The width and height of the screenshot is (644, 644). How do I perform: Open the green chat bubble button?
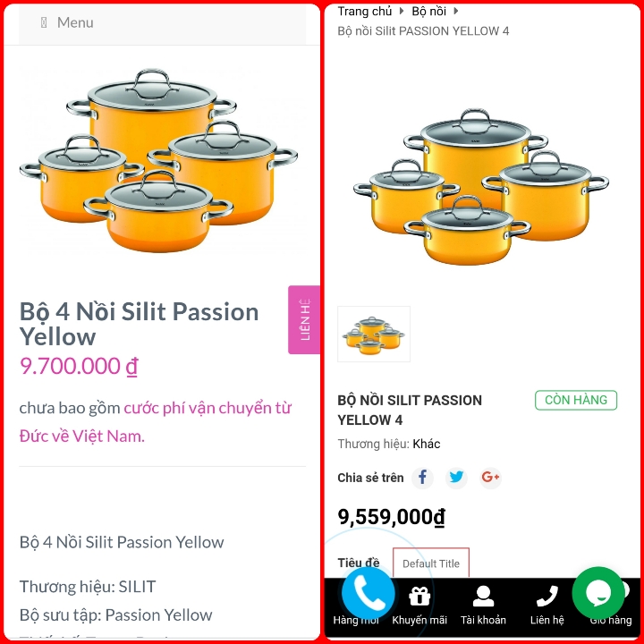click(598, 593)
